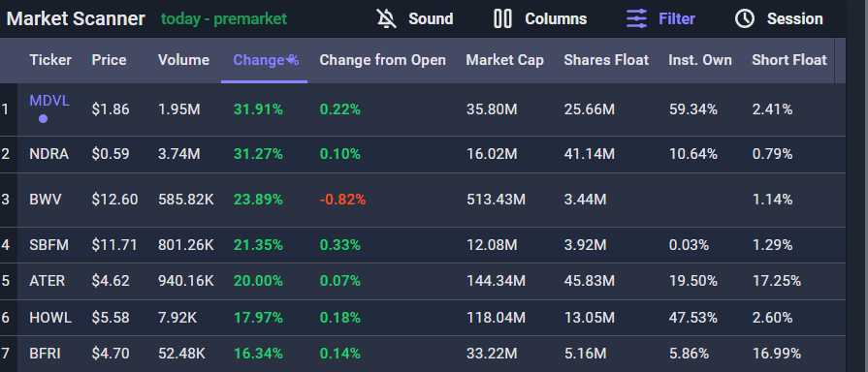The height and width of the screenshot is (372, 868).
Task: Select the HOWL ticker
Action: [50, 318]
